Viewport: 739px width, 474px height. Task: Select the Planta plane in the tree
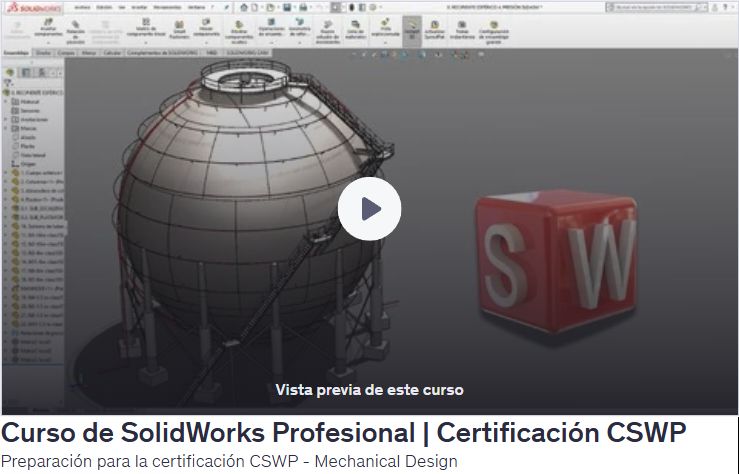click(x=25, y=147)
